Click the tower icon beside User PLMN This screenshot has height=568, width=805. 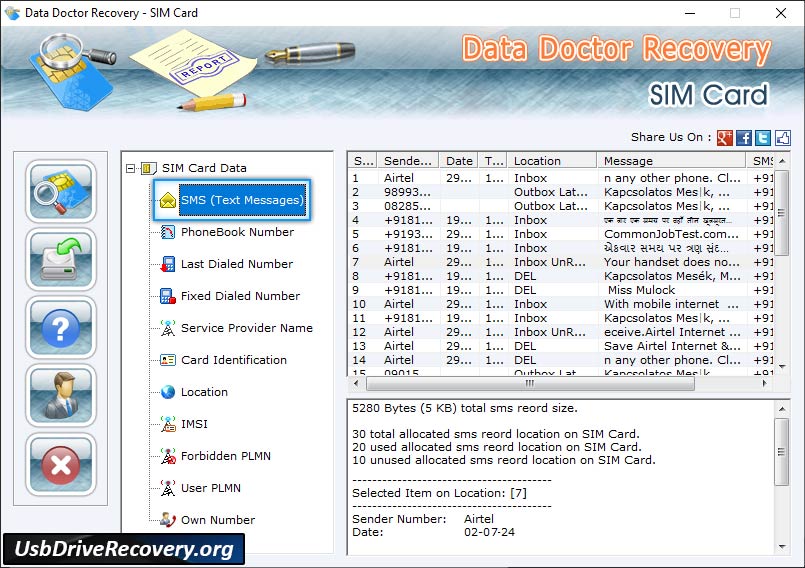[x=167, y=488]
